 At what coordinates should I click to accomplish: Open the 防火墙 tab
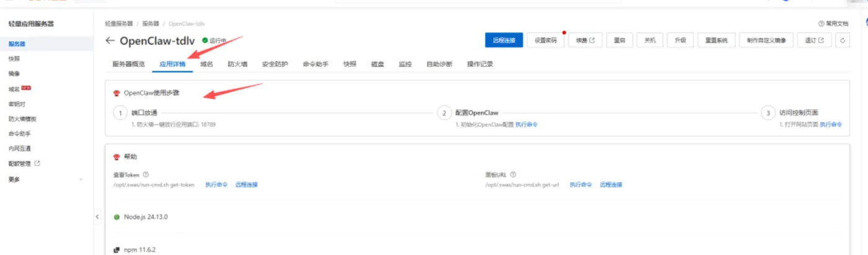[x=237, y=64]
